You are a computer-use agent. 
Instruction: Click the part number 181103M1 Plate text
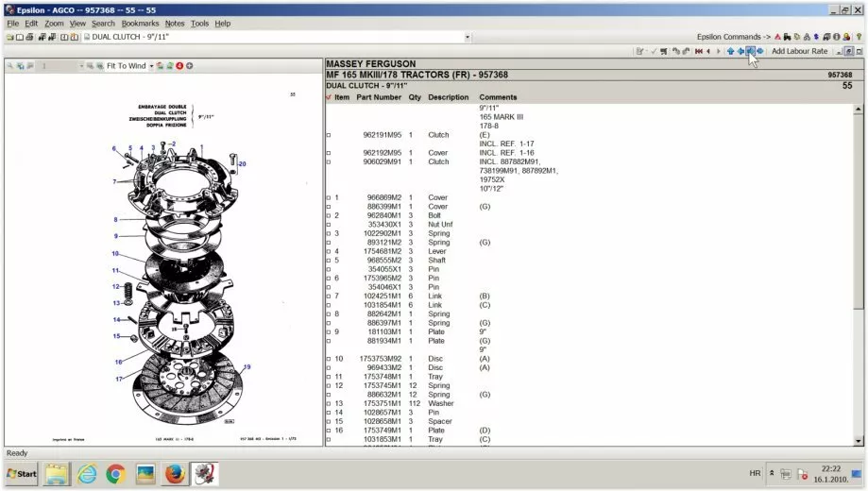(384, 332)
